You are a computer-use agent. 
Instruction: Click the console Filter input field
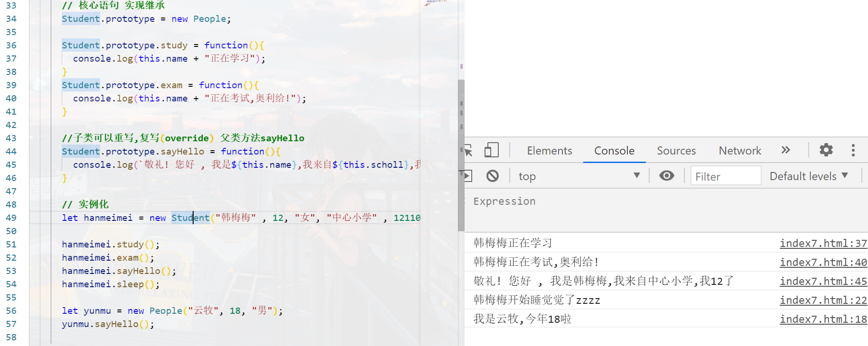(725, 176)
